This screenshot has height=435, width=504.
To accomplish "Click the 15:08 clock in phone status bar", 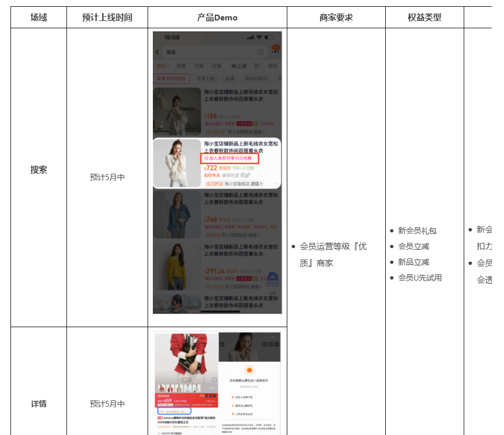I will click(x=172, y=38).
